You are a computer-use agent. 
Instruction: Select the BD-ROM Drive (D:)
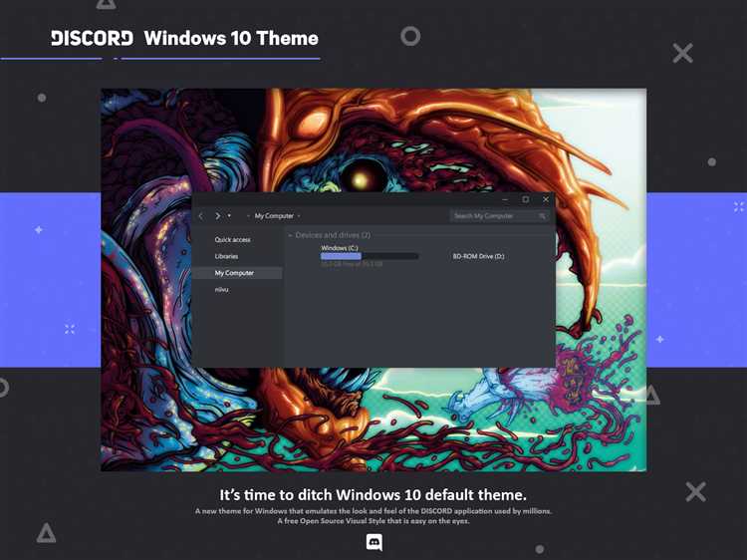click(x=478, y=256)
